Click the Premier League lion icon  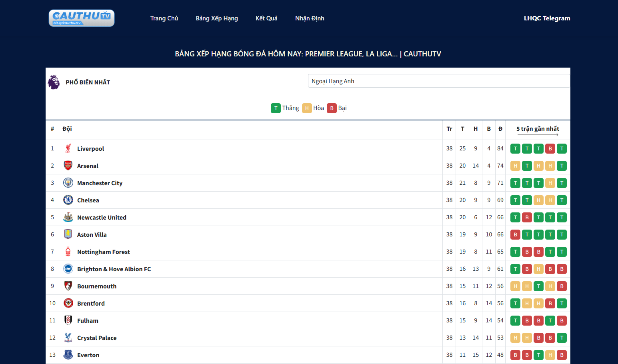[x=54, y=82]
